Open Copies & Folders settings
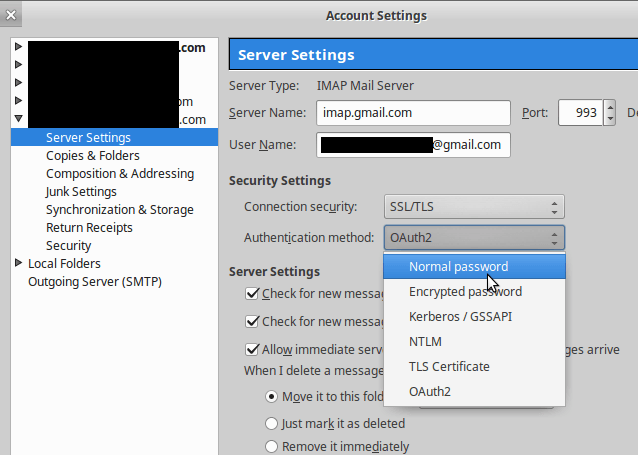This screenshot has width=638, height=455. [93, 156]
